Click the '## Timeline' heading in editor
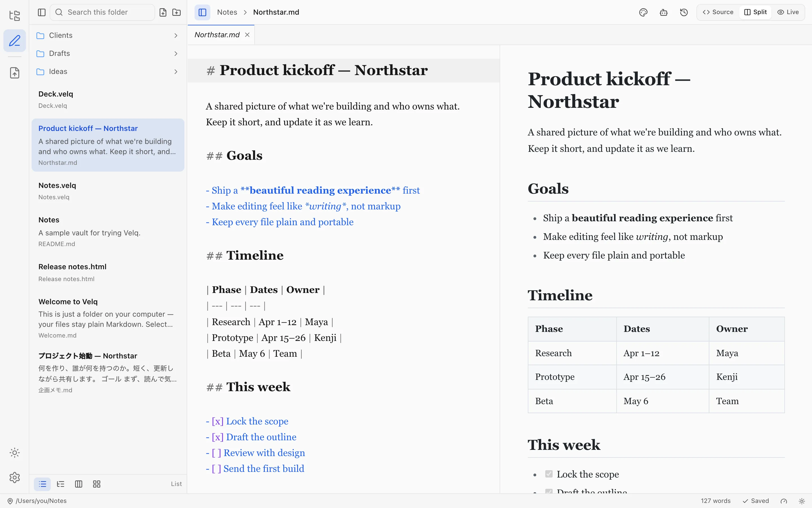Viewport: 812px width, 508px height. click(x=245, y=256)
